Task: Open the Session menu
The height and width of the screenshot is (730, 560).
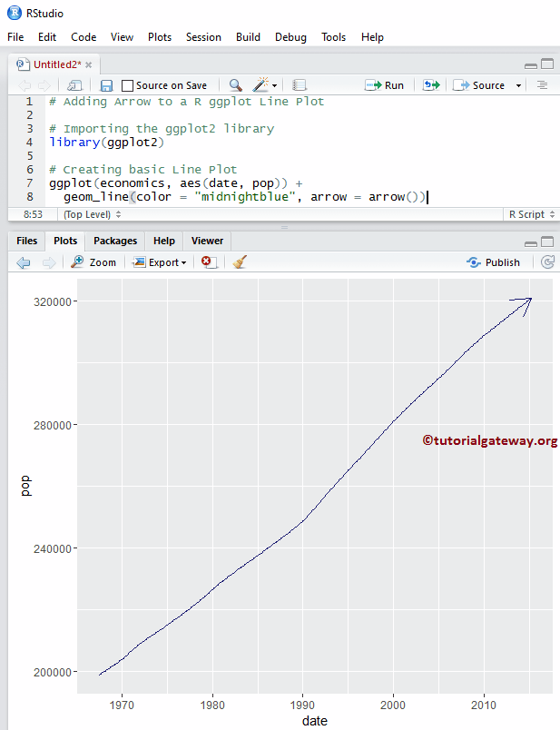Action: pyautogui.click(x=203, y=37)
